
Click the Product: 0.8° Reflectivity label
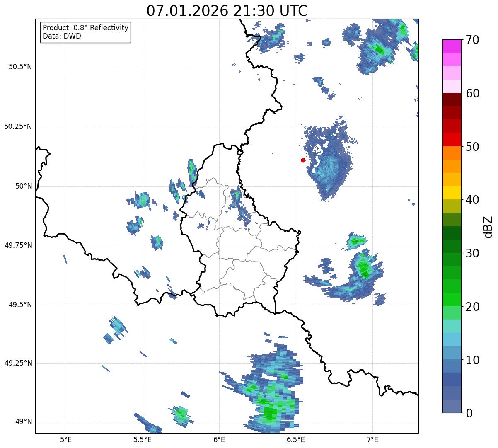tap(86, 28)
